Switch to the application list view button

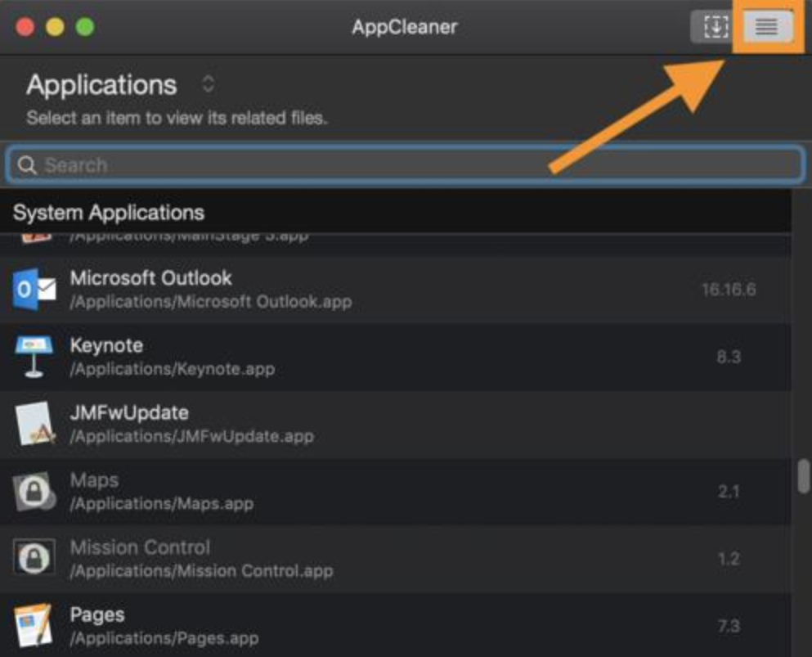click(x=766, y=27)
